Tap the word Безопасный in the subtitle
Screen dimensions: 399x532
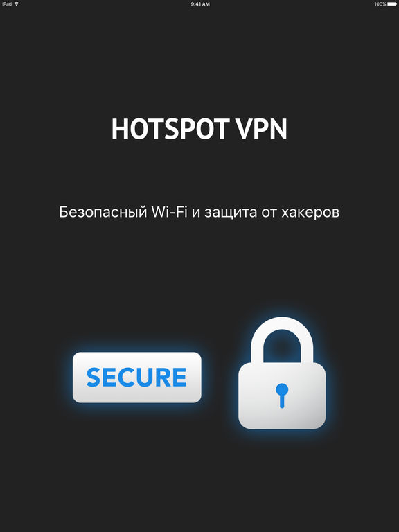click(103, 213)
